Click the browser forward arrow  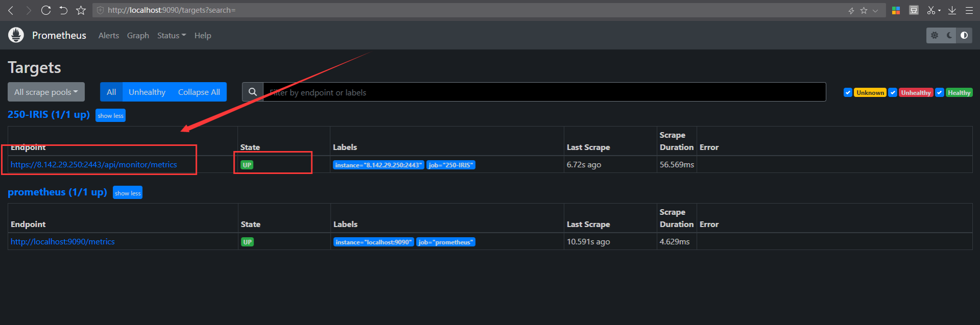pyautogui.click(x=29, y=10)
